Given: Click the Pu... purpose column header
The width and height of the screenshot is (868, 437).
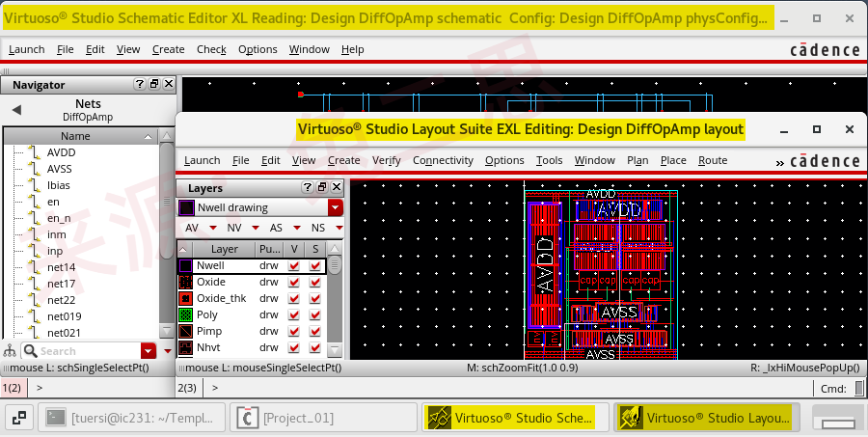Looking at the screenshot, I should point(270,249).
